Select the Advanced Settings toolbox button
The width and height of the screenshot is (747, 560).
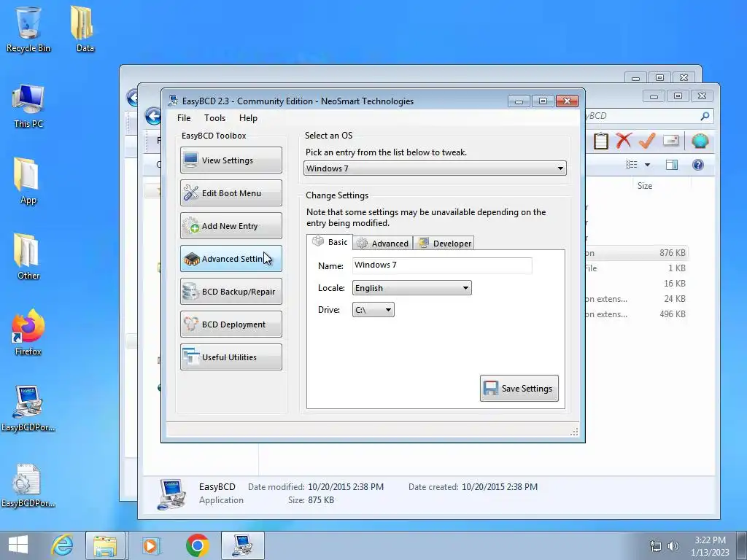tap(231, 259)
